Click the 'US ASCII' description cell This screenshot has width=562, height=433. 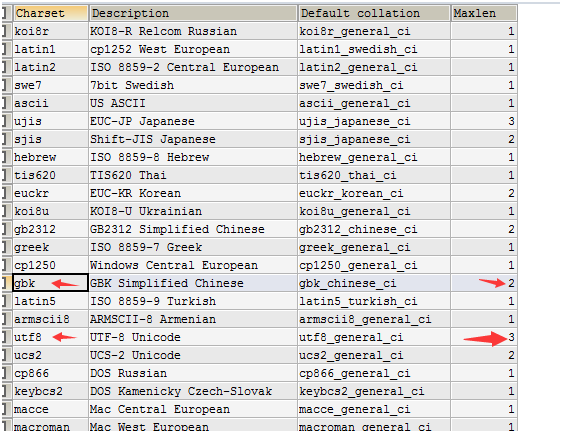pos(193,103)
